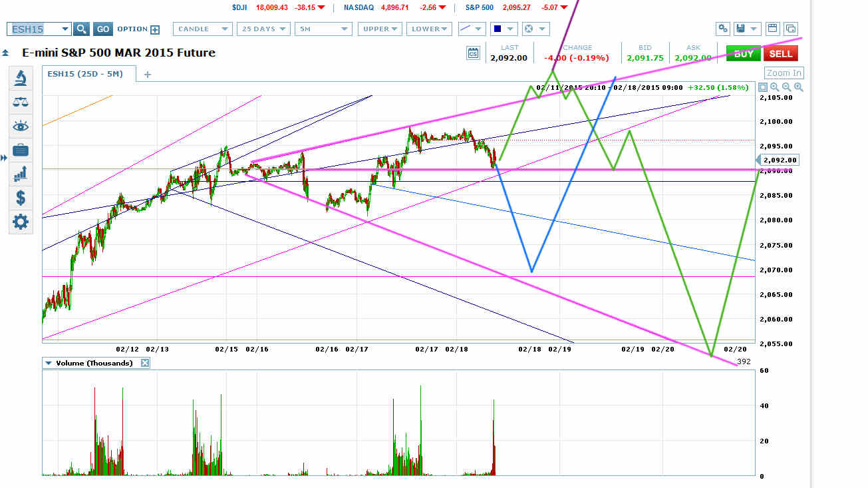Click the floppy disk save icon
Viewport: 868px width, 488px height.
740,29
